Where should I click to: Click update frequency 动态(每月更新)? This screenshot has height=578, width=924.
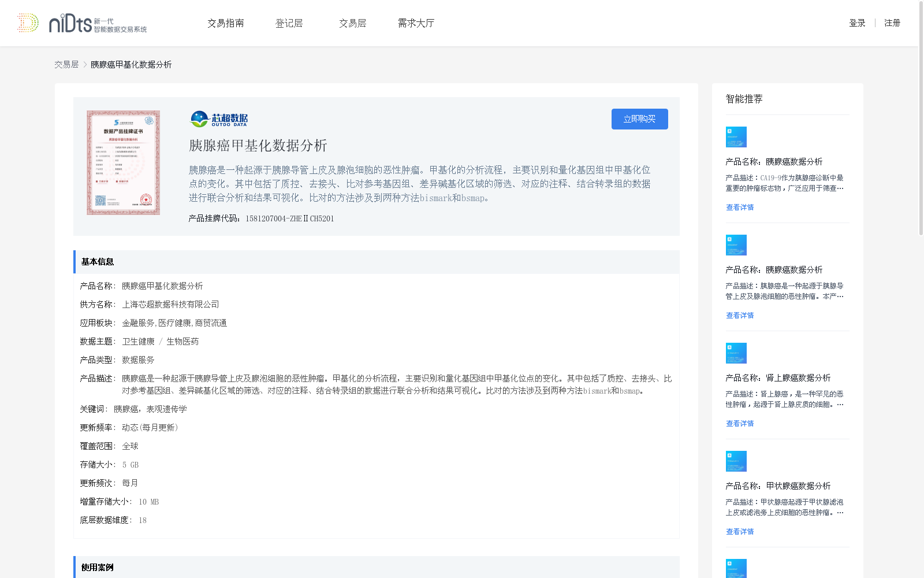150,428
